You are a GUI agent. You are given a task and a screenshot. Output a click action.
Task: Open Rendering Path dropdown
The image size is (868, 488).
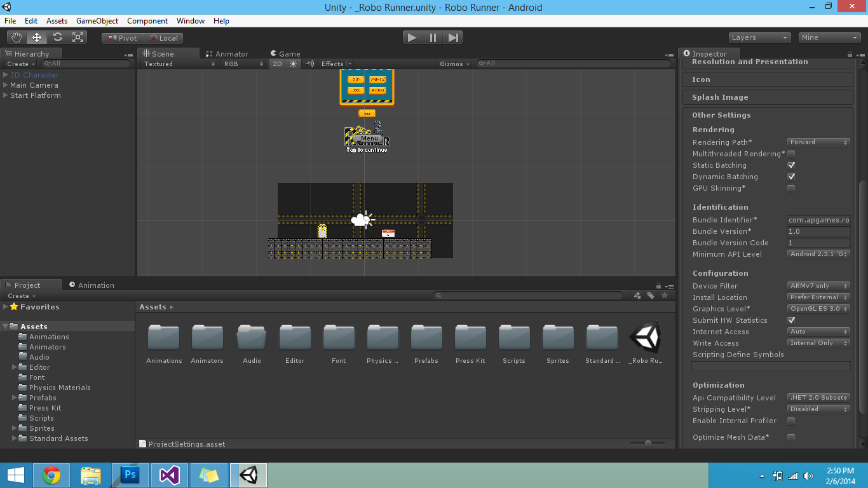click(818, 142)
